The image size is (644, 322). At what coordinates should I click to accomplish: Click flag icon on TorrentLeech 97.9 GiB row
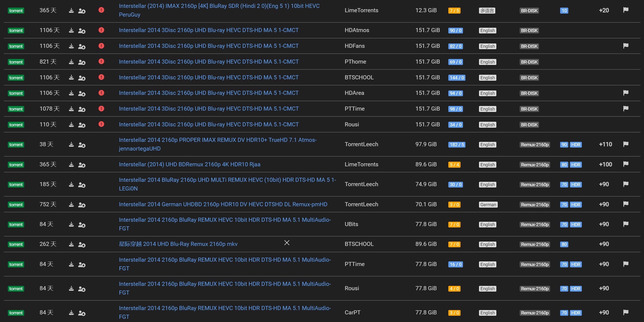point(626,144)
